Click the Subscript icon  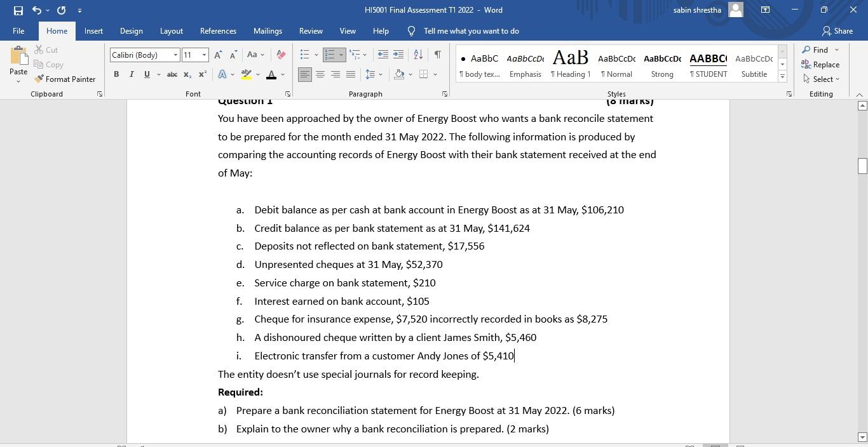coord(187,74)
